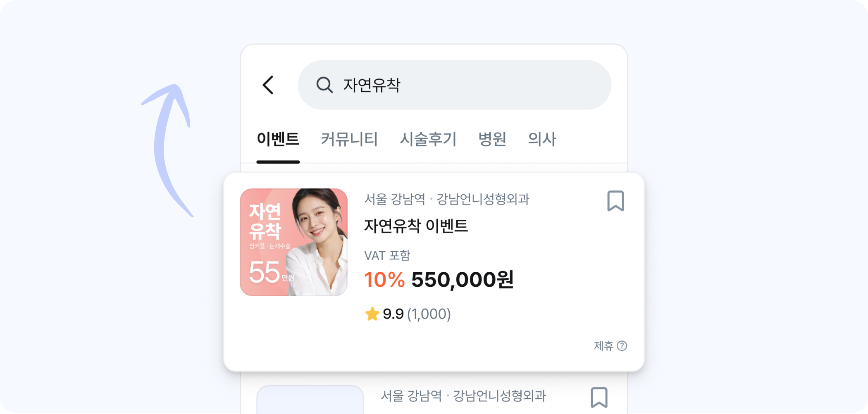Open the 시술후기 tab

click(428, 139)
